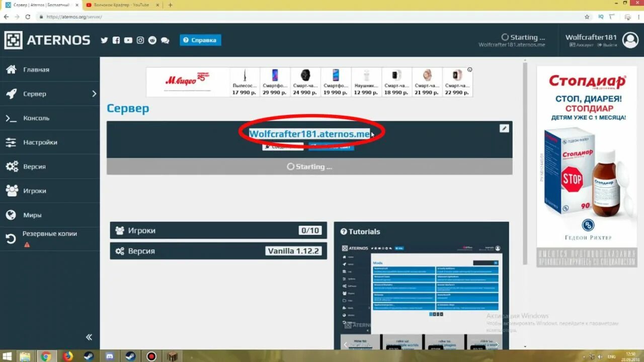Open Aternos YouTube channel icon
Viewport: 644px width, 362px height.
click(x=128, y=40)
